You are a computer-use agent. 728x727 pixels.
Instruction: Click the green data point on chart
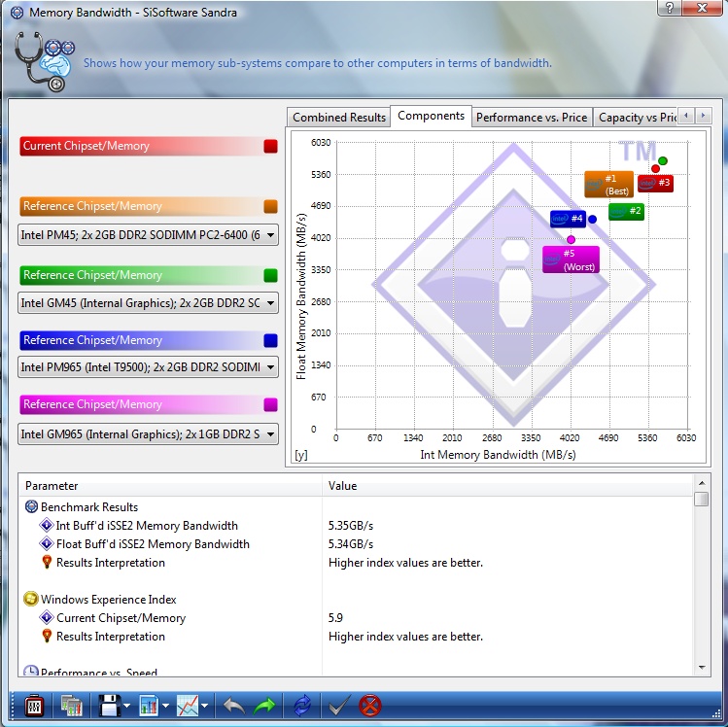coord(663,160)
